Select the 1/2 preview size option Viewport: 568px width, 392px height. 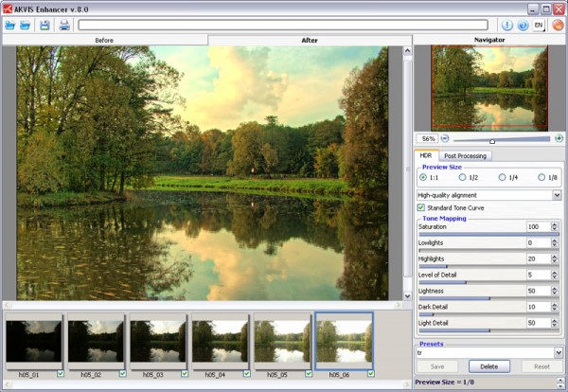pyautogui.click(x=463, y=177)
